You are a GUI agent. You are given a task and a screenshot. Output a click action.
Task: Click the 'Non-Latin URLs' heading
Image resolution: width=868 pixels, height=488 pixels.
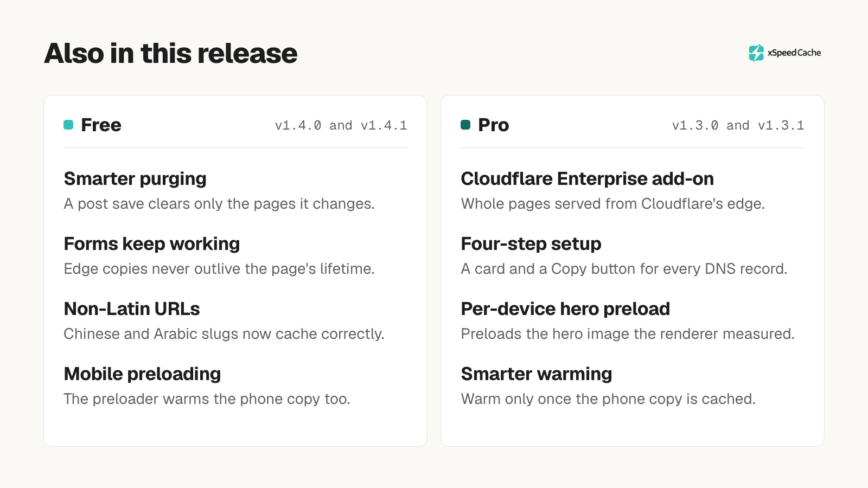tap(132, 309)
